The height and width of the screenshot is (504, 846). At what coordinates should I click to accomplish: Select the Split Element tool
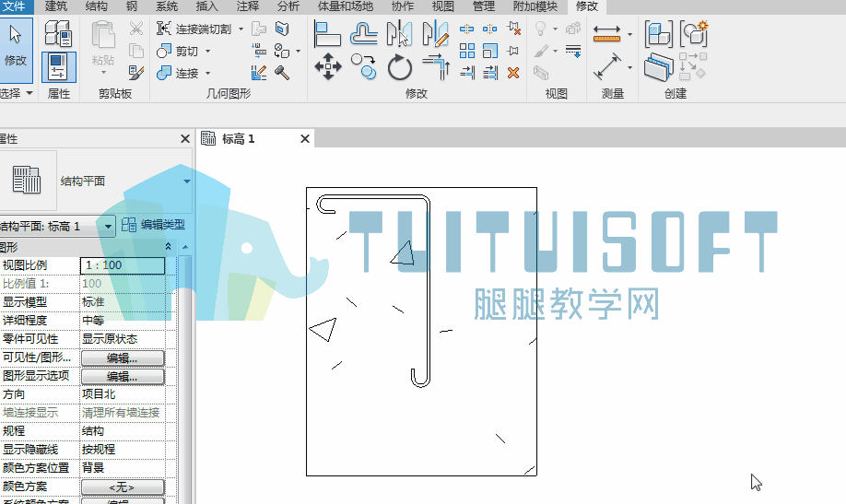(x=467, y=29)
